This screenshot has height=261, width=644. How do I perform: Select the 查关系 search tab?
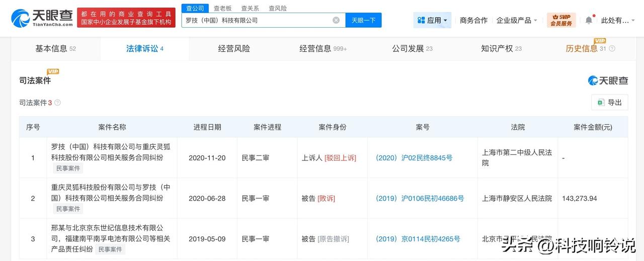point(250,9)
